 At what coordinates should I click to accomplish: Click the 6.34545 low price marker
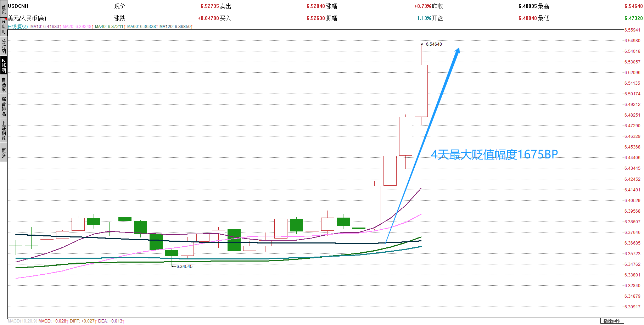[184, 267]
